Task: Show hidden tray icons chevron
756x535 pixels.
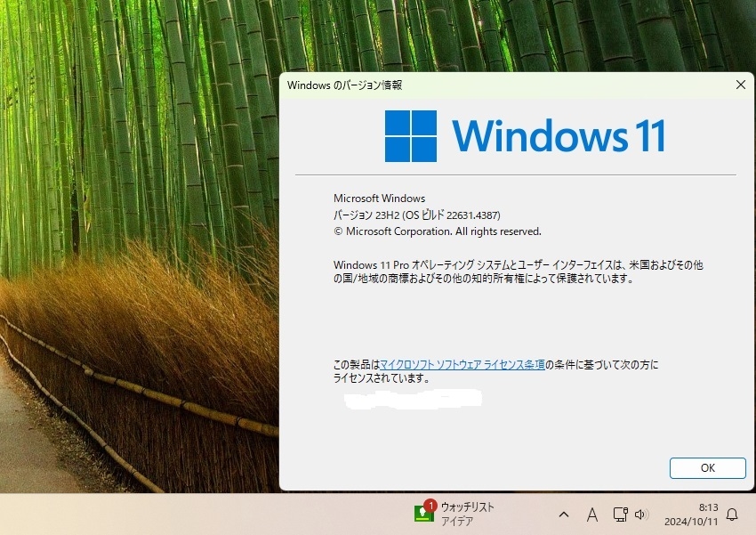Action: pyautogui.click(x=564, y=515)
